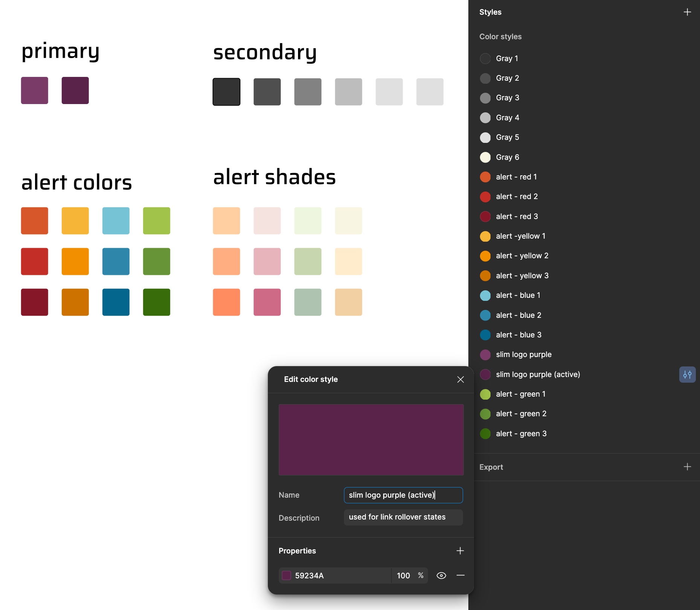The height and width of the screenshot is (610, 700).
Task: Click the alert shades heading text
Action: tap(274, 177)
